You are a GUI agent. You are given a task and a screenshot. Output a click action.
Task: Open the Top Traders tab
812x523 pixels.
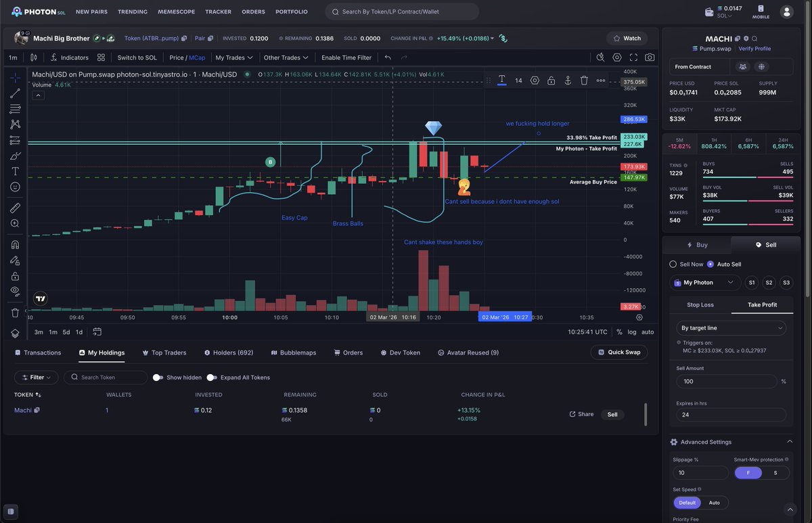tap(164, 353)
